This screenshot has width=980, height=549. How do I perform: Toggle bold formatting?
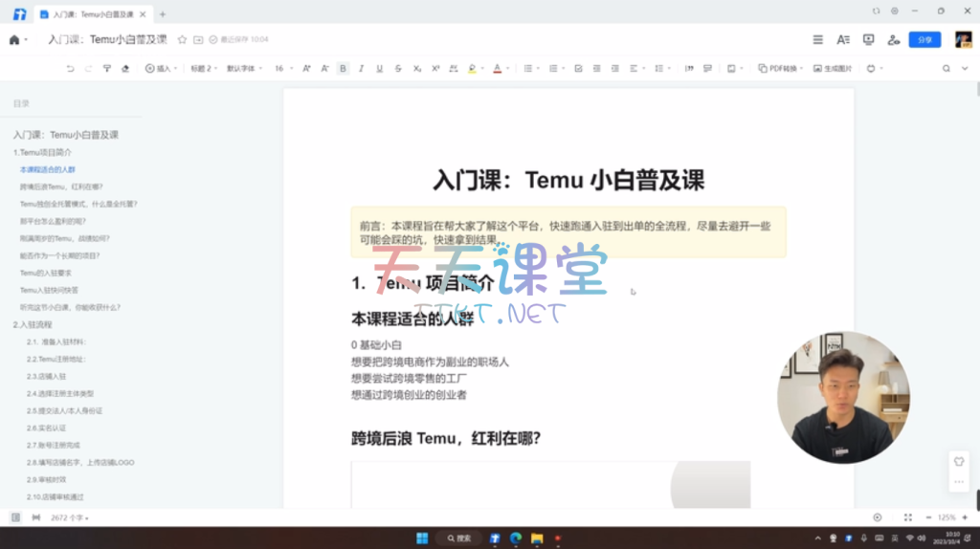[x=343, y=69]
